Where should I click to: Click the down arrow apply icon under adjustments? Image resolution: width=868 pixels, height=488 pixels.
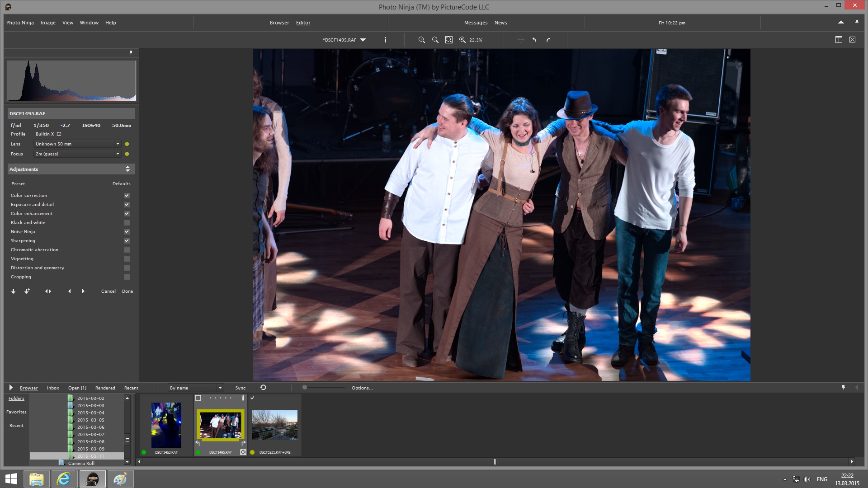tap(13, 291)
